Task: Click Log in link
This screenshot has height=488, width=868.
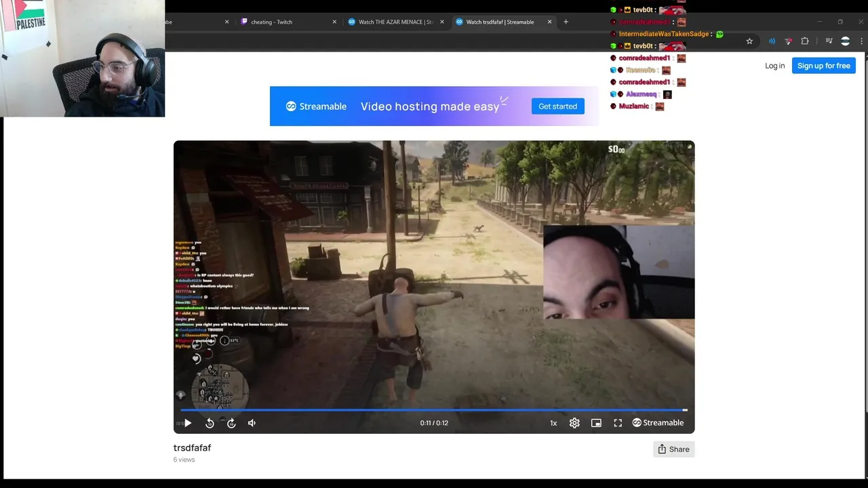Action: click(774, 66)
